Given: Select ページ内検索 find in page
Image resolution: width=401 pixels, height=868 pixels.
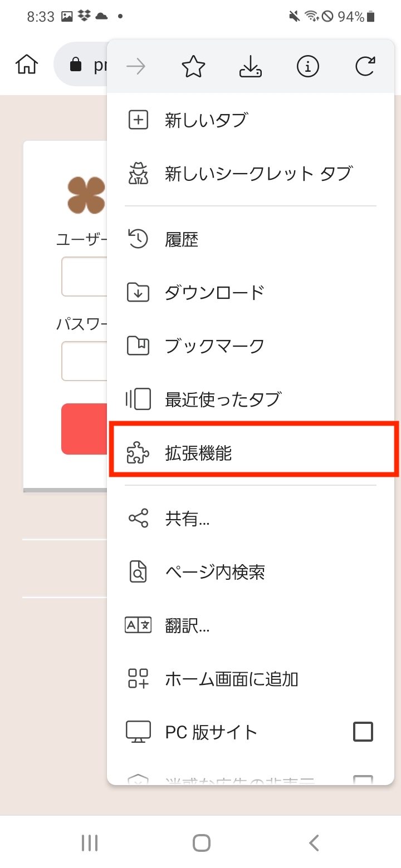Looking at the screenshot, I should [215, 572].
